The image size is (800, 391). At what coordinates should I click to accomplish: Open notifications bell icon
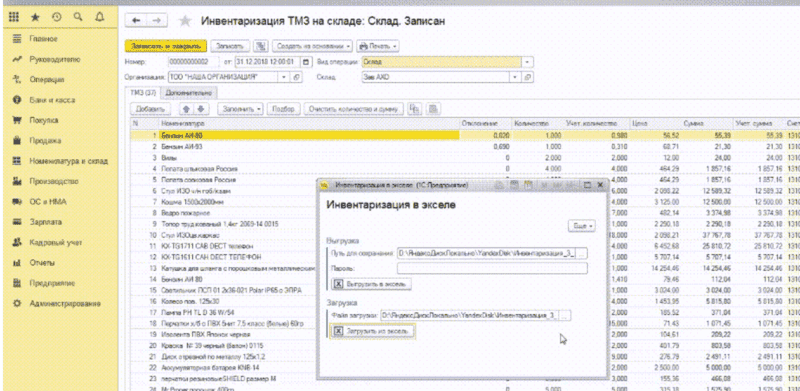(x=100, y=17)
